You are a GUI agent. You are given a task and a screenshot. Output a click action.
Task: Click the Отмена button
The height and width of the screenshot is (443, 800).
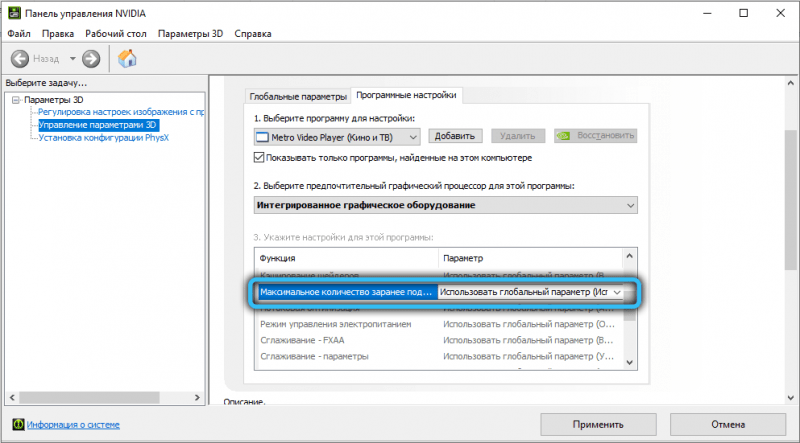[x=728, y=425]
